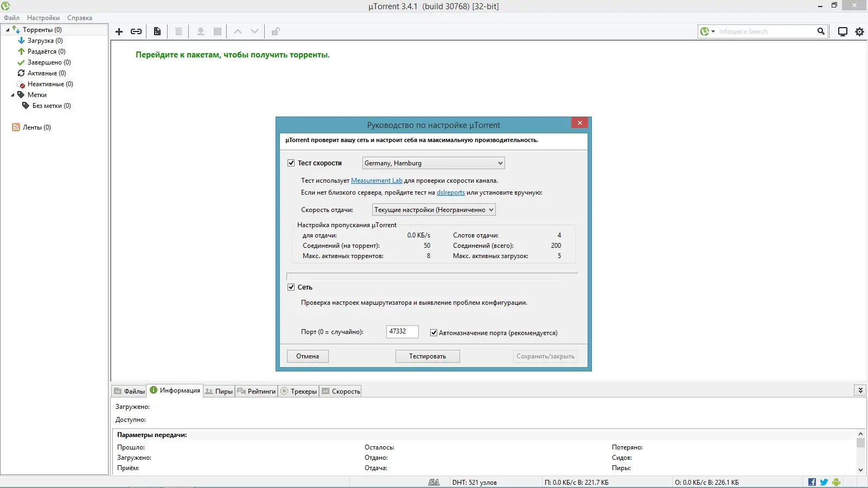Open the Справка menu
The image size is (868, 488).
(80, 18)
